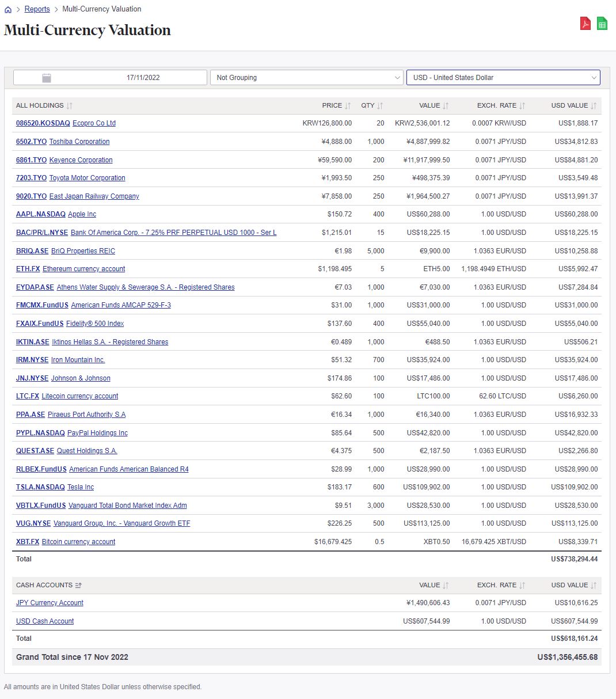616x699 pixels.
Task: Sort cash accounts by Value arrows
Action: [446, 586]
